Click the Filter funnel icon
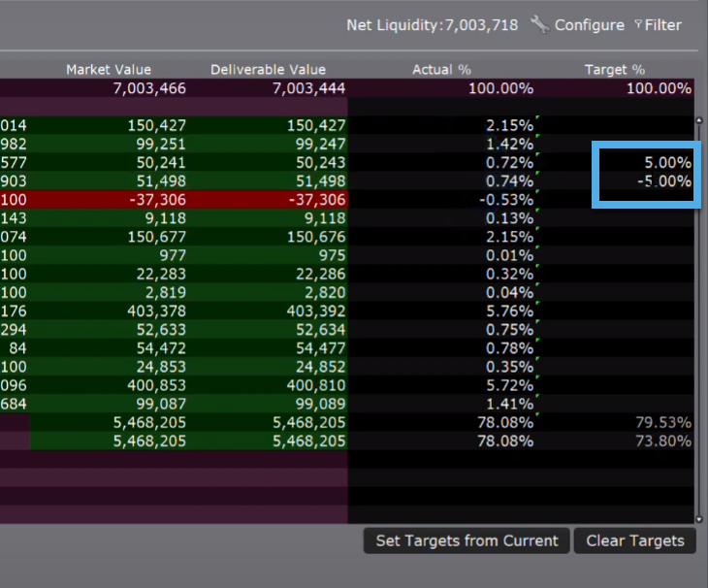This screenshot has width=708, height=588. 638,25
